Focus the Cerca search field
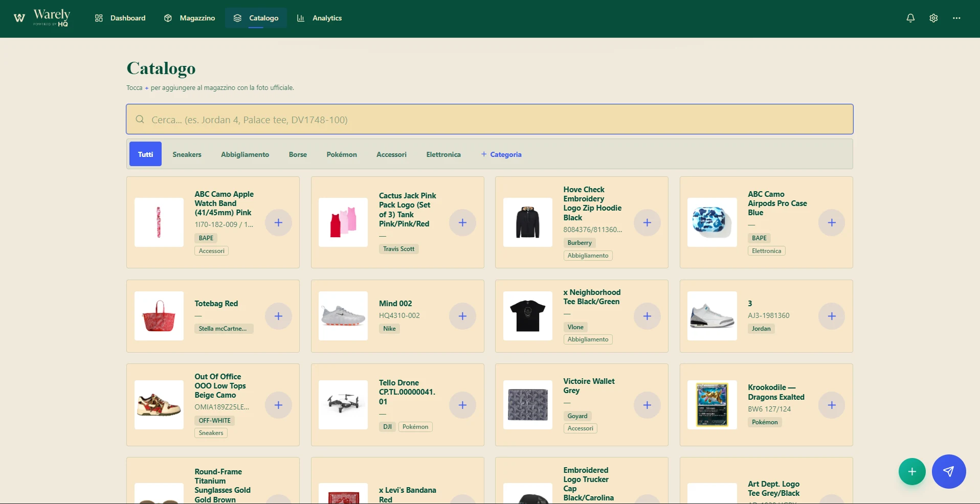This screenshot has width=980, height=504. coord(489,119)
